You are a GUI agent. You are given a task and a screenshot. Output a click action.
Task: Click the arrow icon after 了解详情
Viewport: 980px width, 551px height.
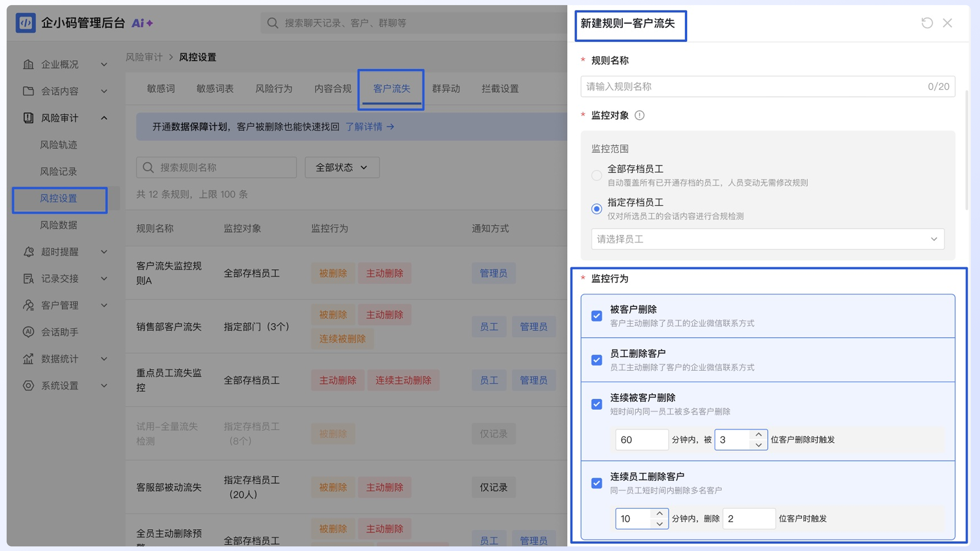(x=390, y=127)
